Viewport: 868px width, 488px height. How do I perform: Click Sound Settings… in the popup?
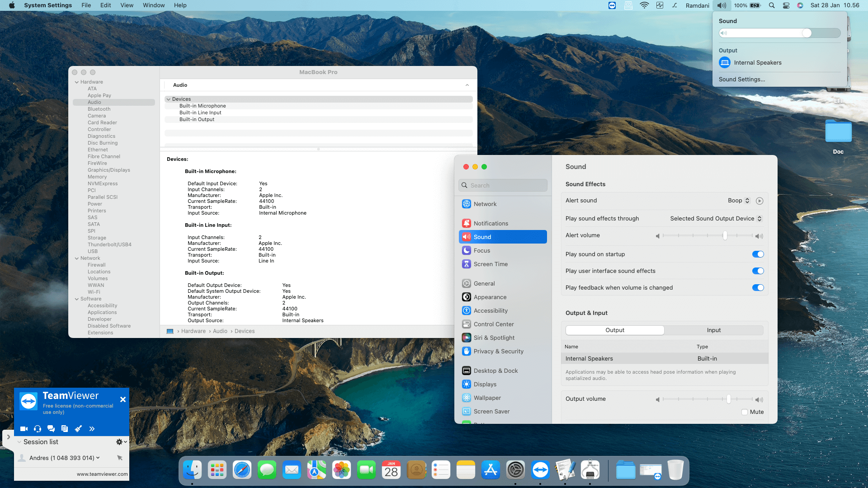[x=742, y=80]
